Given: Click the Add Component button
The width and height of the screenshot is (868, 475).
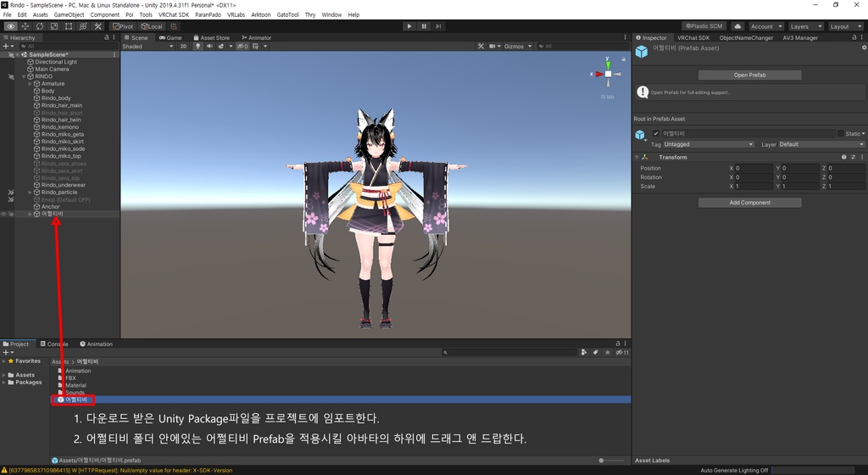Looking at the screenshot, I should (x=749, y=203).
